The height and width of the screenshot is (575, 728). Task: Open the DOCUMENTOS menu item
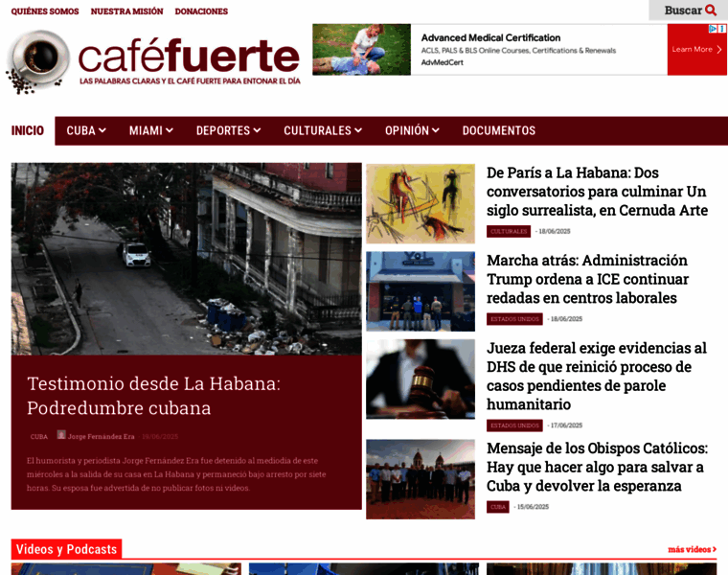click(499, 130)
